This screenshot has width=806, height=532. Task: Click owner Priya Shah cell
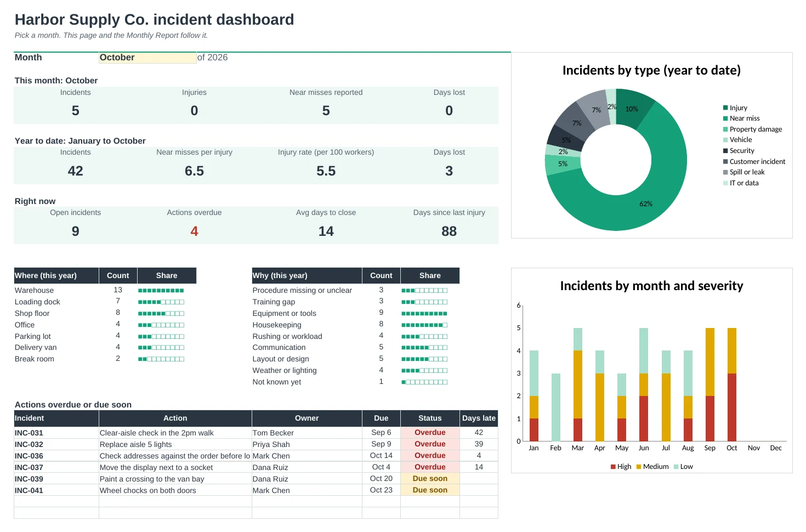(307, 444)
